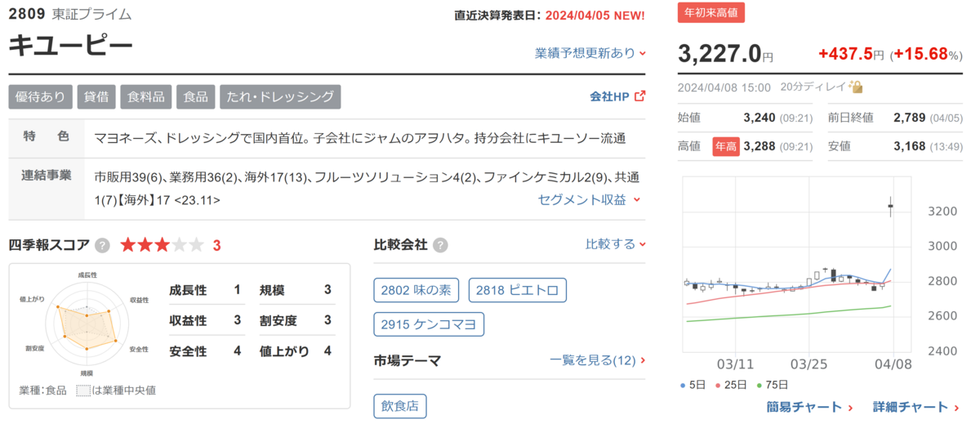Open comparison company 2915 ケンコマヨ
This screenshot has width=980, height=424.
tap(429, 324)
